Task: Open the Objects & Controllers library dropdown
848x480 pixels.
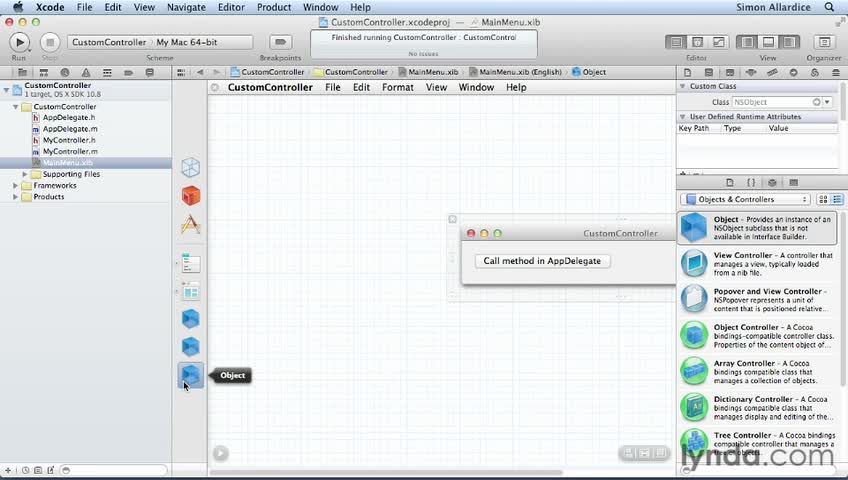Action: [x=745, y=199]
